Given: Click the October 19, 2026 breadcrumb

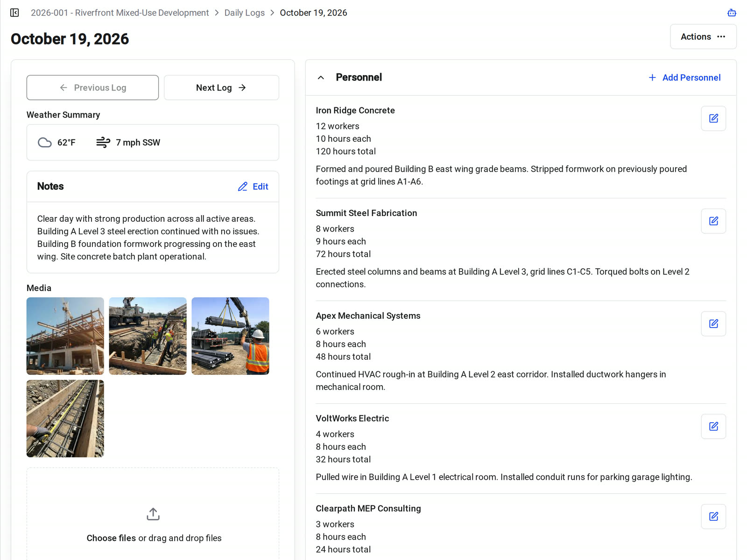Looking at the screenshot, I should coord(314,13).
